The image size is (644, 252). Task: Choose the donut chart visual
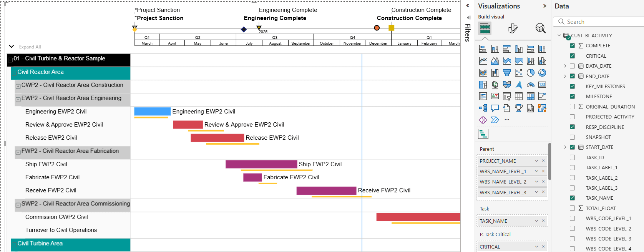click(x=542, y=73)
